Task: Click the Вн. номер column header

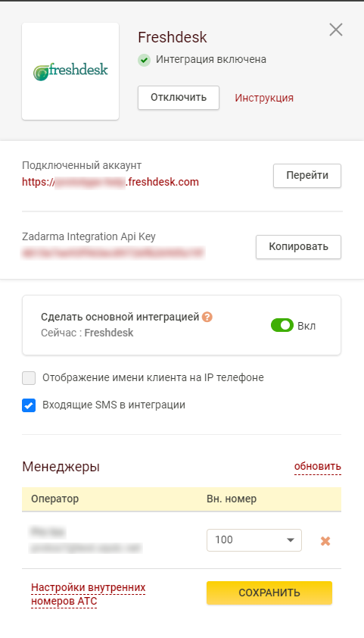Action: (232, 499)
